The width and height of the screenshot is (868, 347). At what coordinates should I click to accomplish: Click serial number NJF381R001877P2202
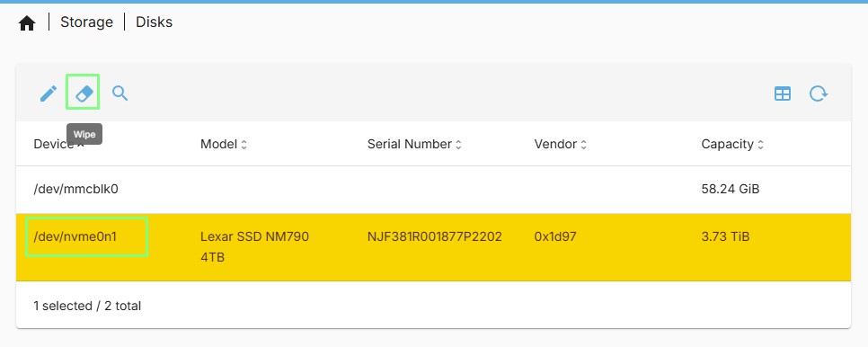point(435,236)
